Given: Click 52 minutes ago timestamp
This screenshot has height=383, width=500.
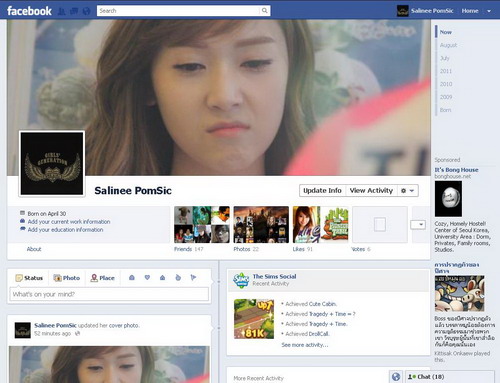Looking at the screenshot, I should pyautogui.click(x=52, y=333).
